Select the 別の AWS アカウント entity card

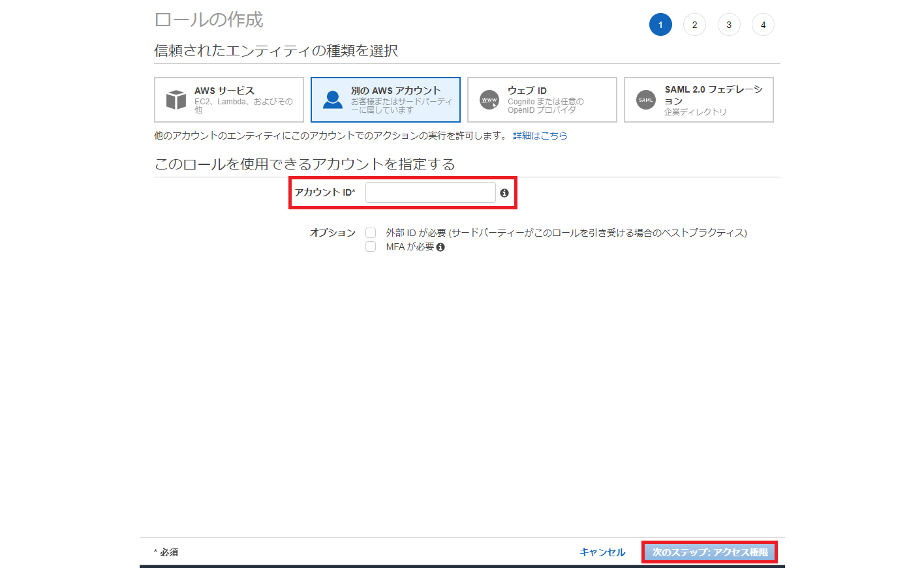386,100
